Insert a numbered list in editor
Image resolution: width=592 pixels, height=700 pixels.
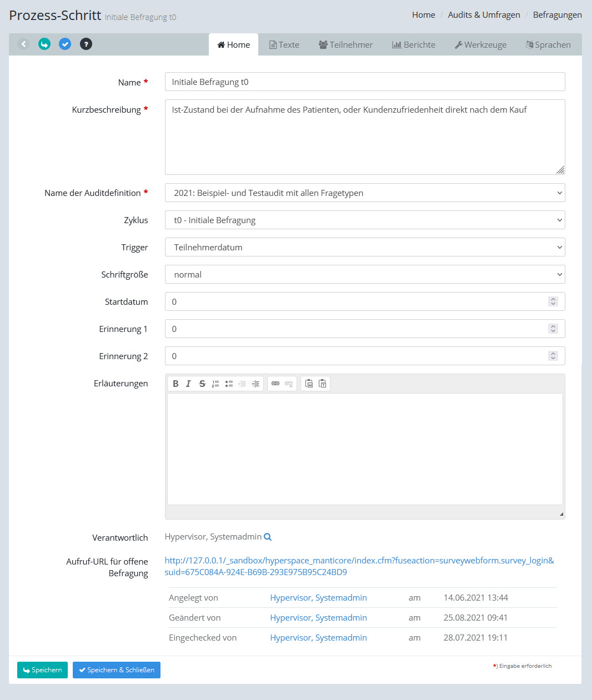point(215,384)
